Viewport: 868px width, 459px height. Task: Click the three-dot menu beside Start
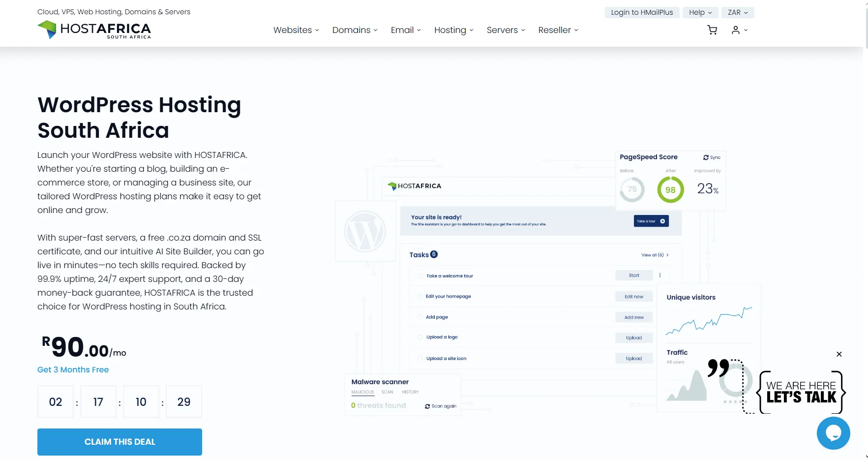[660, 275]
